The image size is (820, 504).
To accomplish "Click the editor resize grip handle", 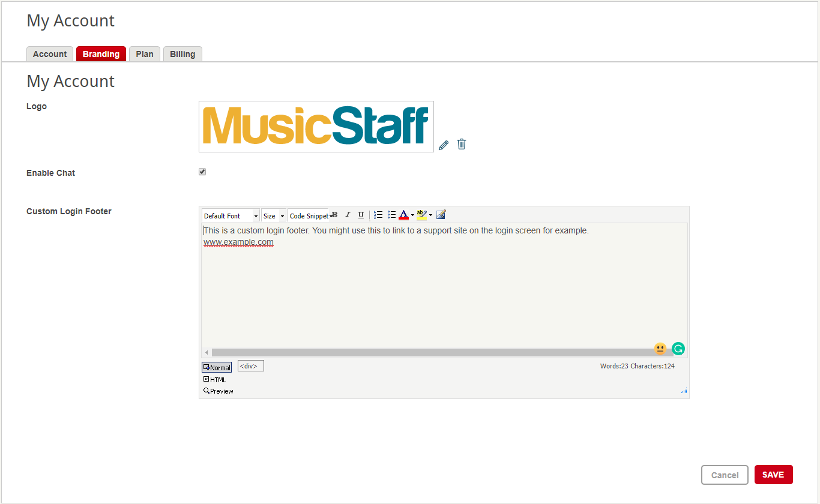I will pos(684,391).
